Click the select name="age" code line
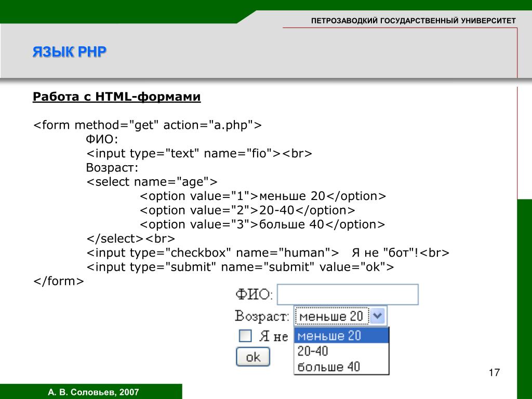Image resolution: width=532 pixels, height=399 pixels. pos(152,182)
